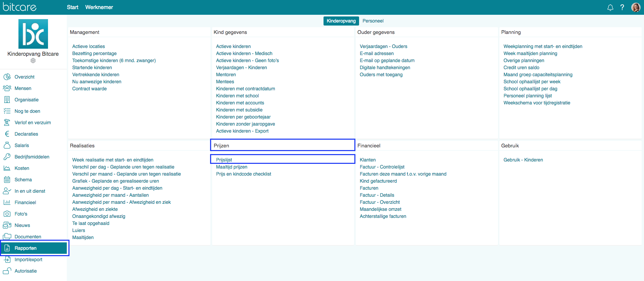Open the Overzicht sidebar label
The width and height of the screenshot is (644, 281).
(x=24, y=77)
